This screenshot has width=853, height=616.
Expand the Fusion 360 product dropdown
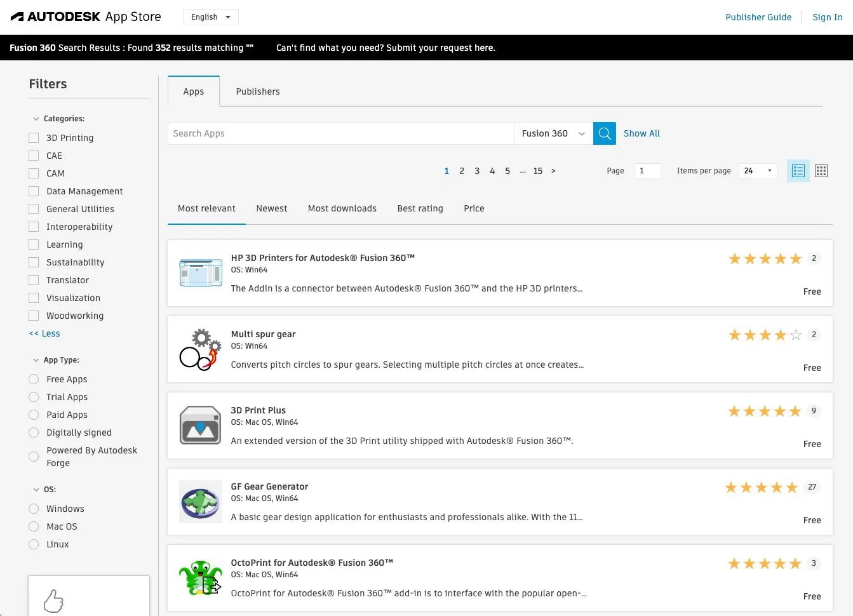click(553, 133)
